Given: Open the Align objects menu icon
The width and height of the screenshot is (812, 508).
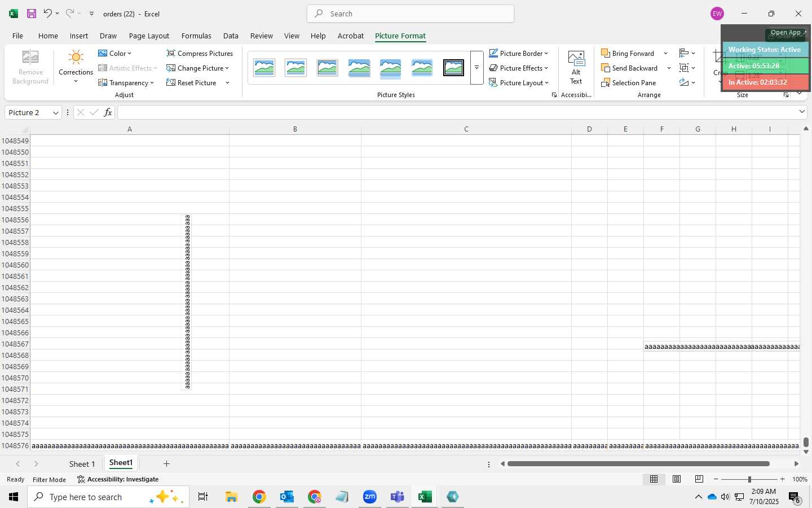Looking at the screenshot, I should click(x=687, y=53).
